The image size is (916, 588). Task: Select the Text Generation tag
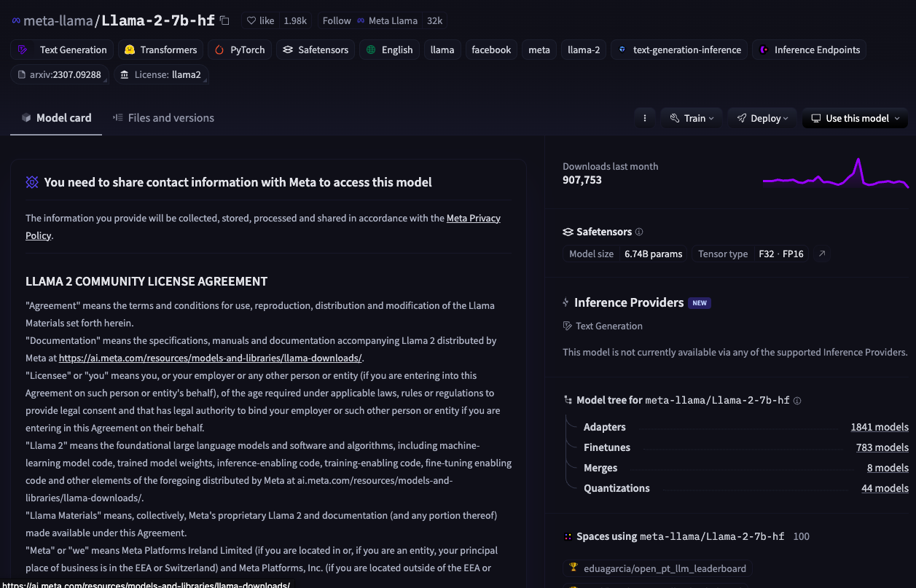point(62,50)
